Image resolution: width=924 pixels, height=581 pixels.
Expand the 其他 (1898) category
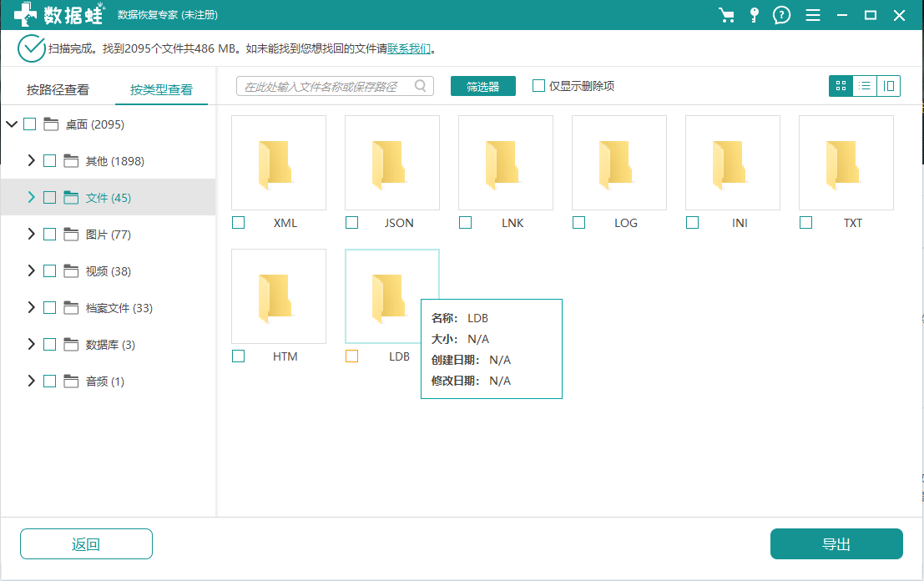[31, 161]
